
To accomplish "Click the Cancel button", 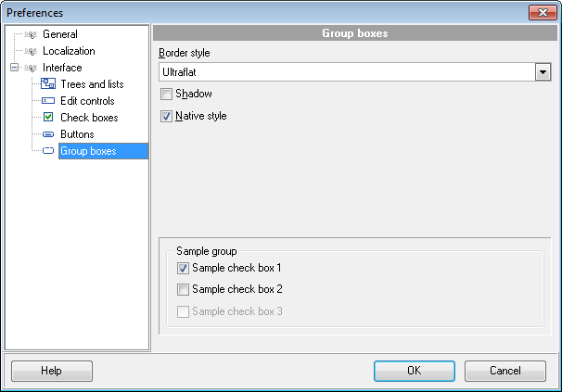I will click(x=505, y=371).
